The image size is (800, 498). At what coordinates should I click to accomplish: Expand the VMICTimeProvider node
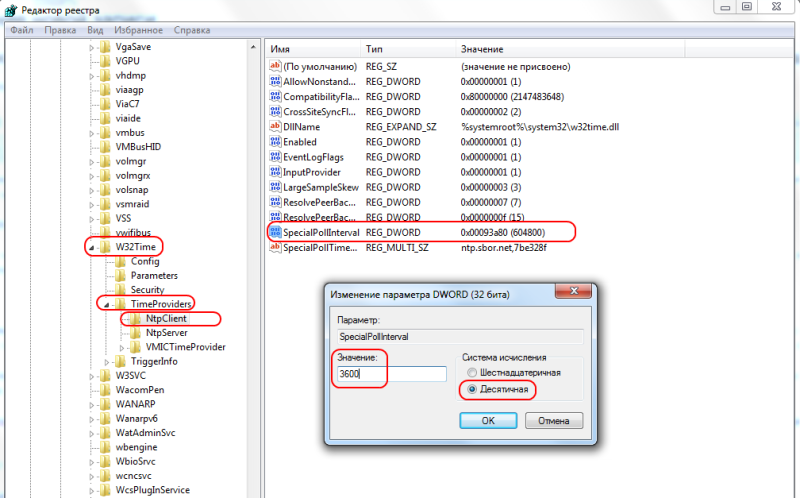pos(122,347)
